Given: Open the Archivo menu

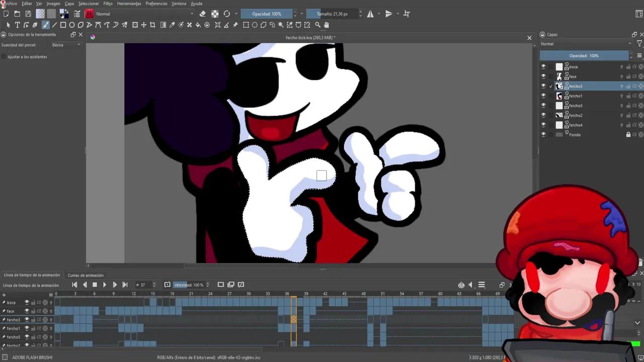Looking at the screenshot, I should [x=10, y=4].
